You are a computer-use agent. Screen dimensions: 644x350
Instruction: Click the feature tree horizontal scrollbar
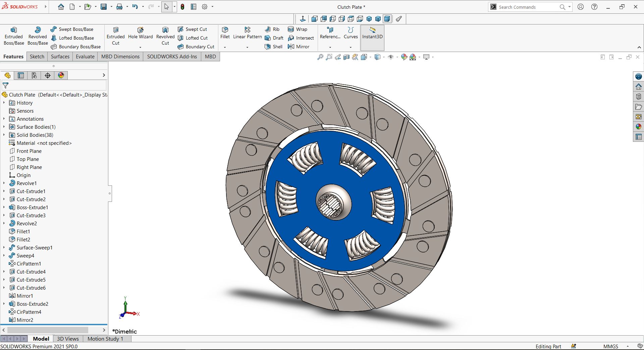pos(47,330)
